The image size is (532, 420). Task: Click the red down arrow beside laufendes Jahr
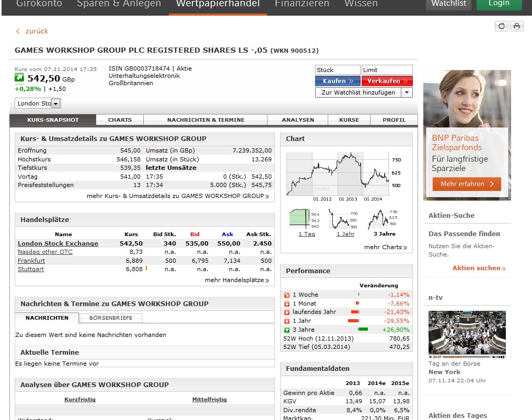coord(287,312)
